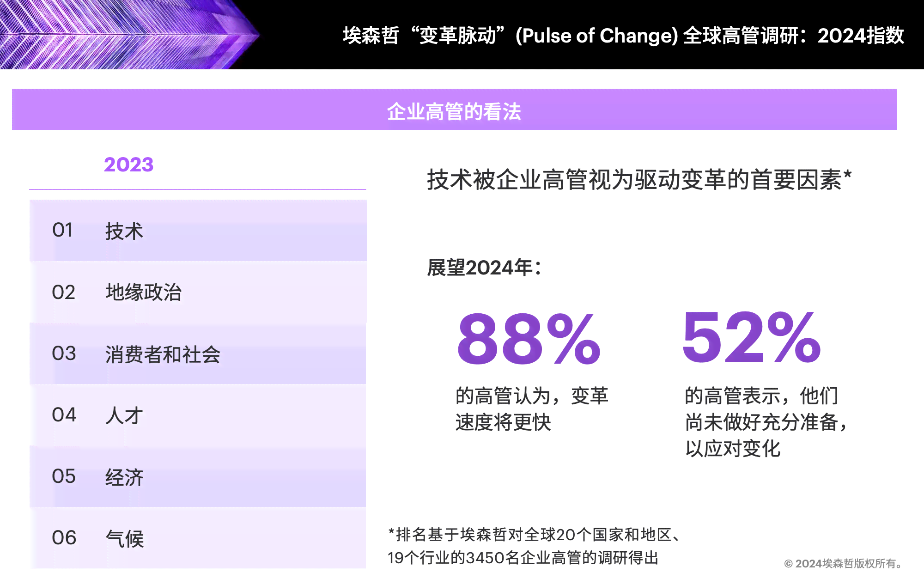Click the number 06 in last row
Viewport: 924px width, 585px height.
pos(64,538)
